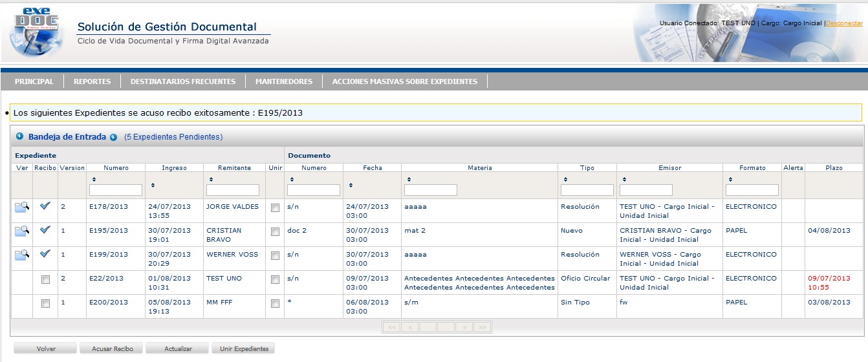Click remitente JORGE VALDES
This screenshot has width=868, height=362.
[x=232, y=207]
